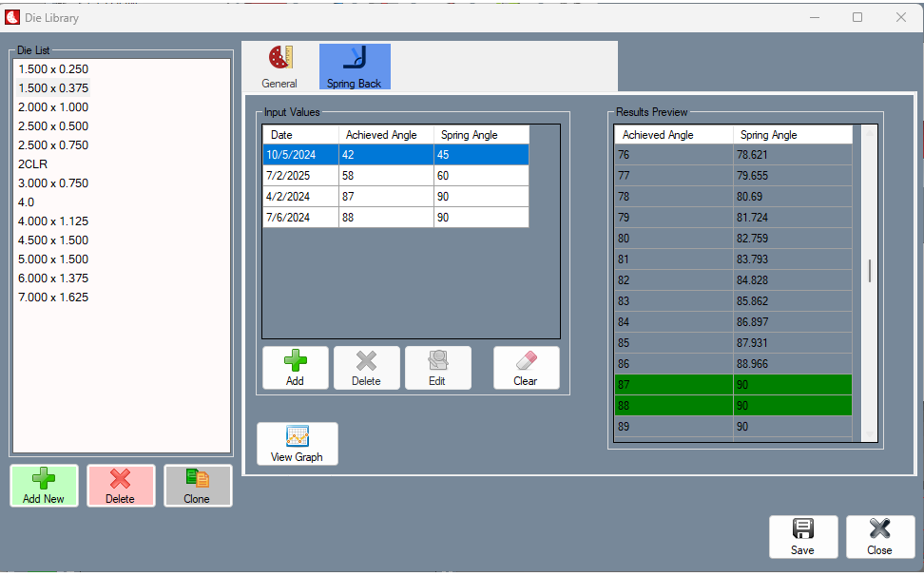Click Achieved Angle header in Results Preview

pyautogui.click(x=674, y=135)
